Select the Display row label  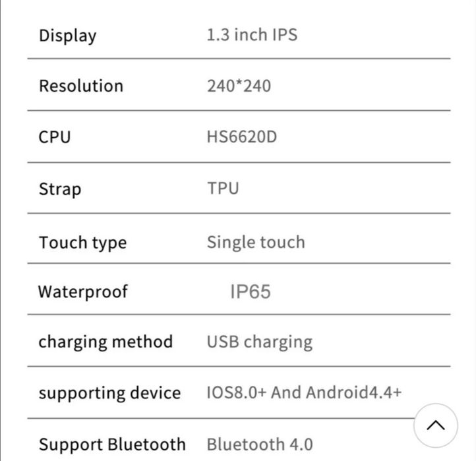(67, 35)
